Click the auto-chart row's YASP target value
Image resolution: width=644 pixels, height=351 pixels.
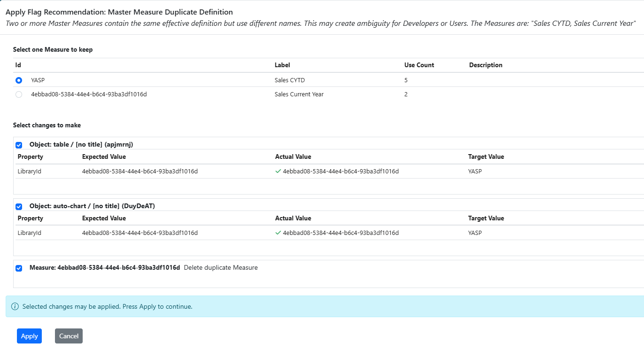point(475,233)
